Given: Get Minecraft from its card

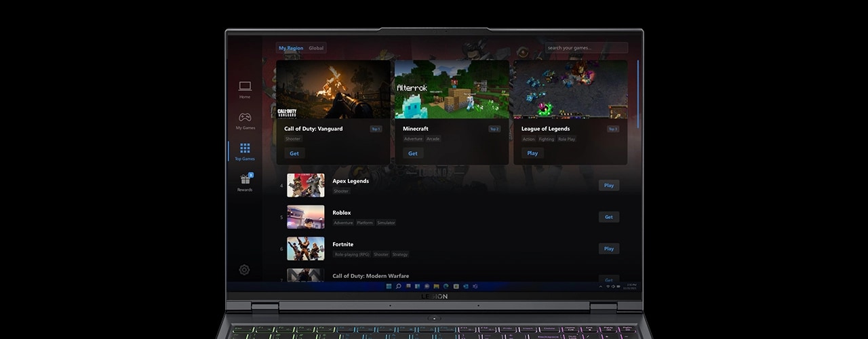Looking at the screenshot, I should (x=413, y=153).
